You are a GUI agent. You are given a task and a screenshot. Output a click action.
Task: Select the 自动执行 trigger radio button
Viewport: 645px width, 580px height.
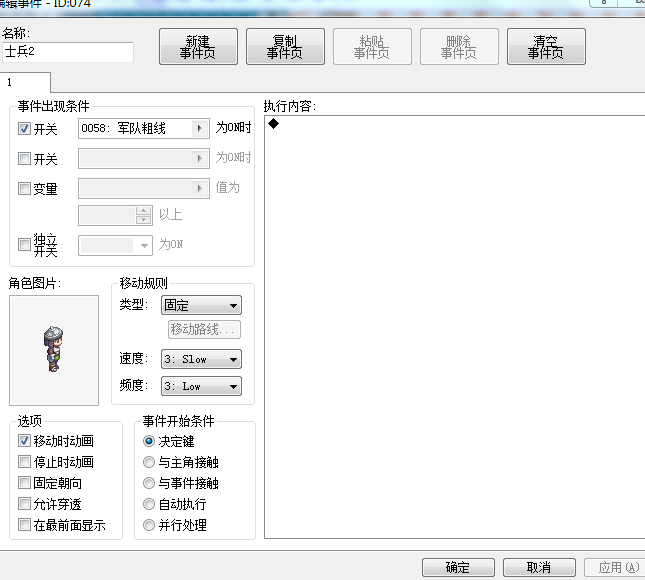(148, 504)
